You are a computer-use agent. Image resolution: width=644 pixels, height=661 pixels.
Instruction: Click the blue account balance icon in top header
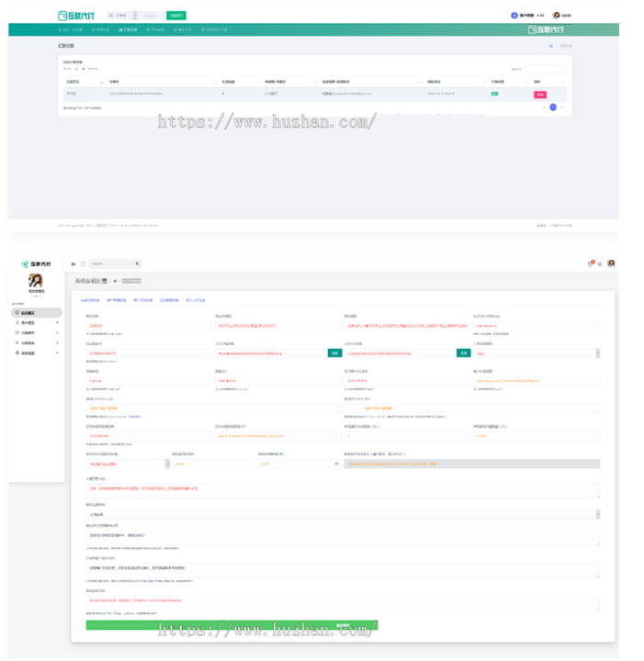coord(514,16)
